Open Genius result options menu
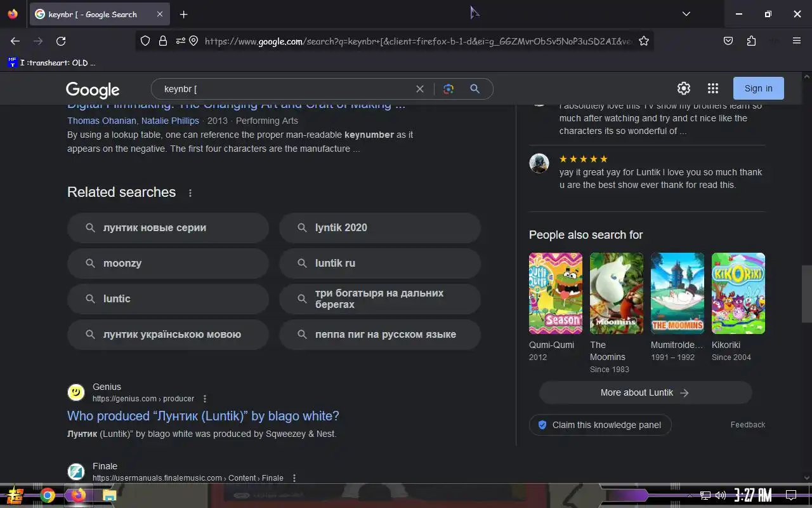This screenshot has width=812, height=508. [204, 399]
